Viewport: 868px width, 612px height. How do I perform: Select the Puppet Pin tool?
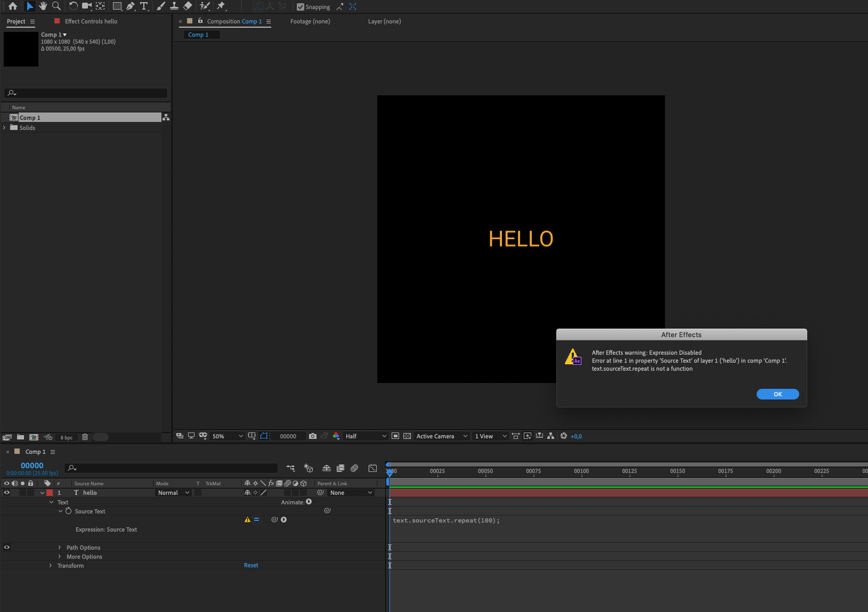pyautogui.click(x=221, y=6)
